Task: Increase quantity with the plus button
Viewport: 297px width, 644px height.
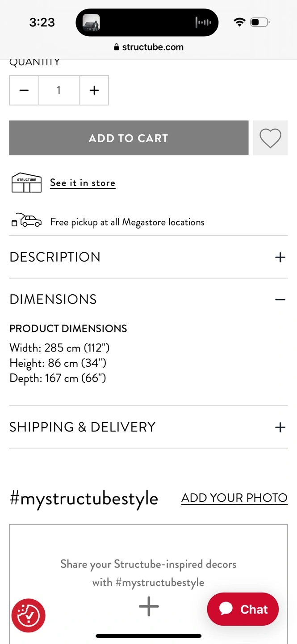Action: (x=94, y=90)
